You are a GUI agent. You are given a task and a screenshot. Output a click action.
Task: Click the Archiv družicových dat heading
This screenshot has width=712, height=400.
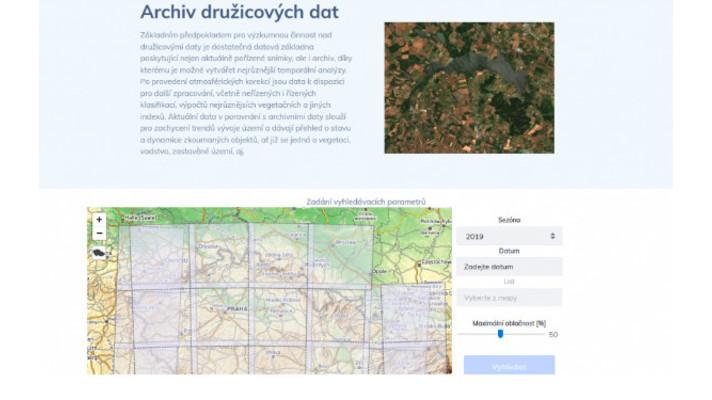point(239,12)
